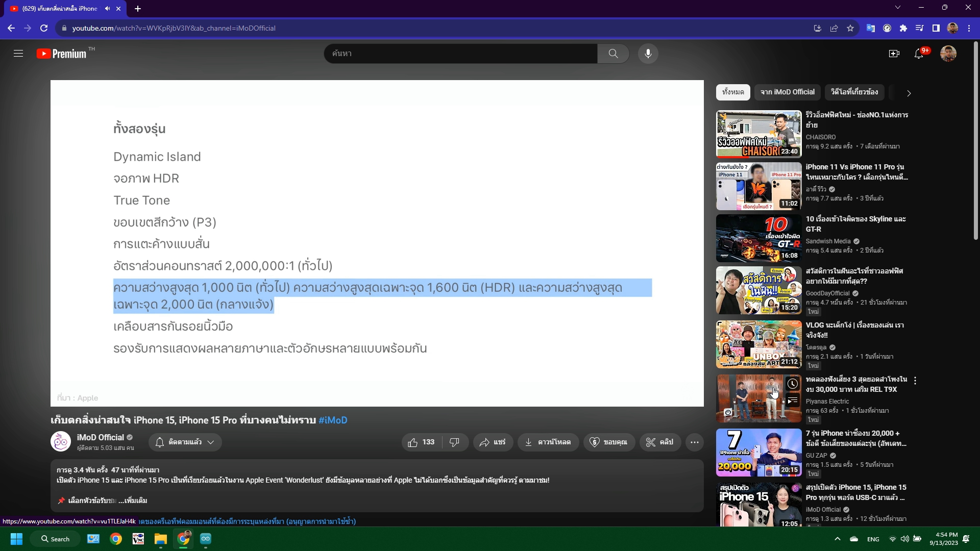The image size is (980, 551).
Task: Open the GoodDayOfficial welfare video title
Action: [854, 276]
